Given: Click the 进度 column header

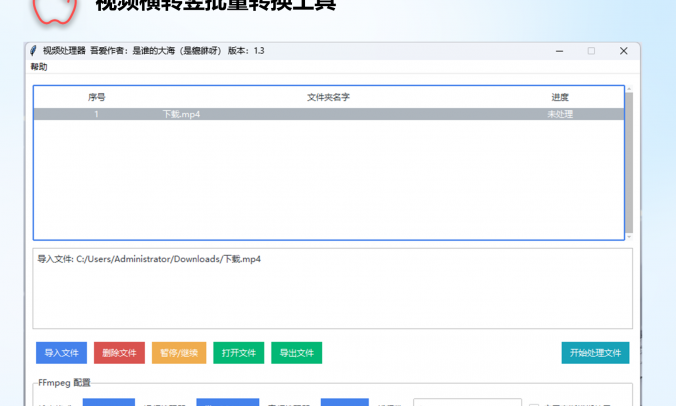Looking at the screenshot, I should (560, 97).
